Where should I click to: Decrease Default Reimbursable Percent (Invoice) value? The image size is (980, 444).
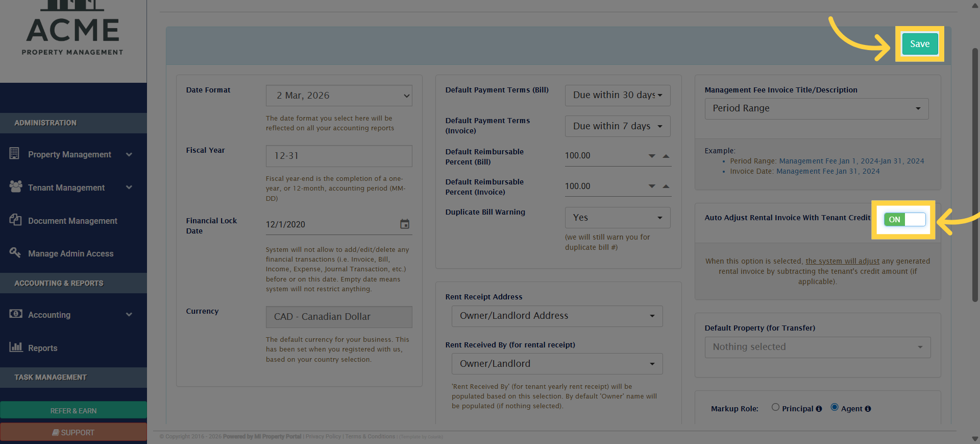click(x=652, y=186)
